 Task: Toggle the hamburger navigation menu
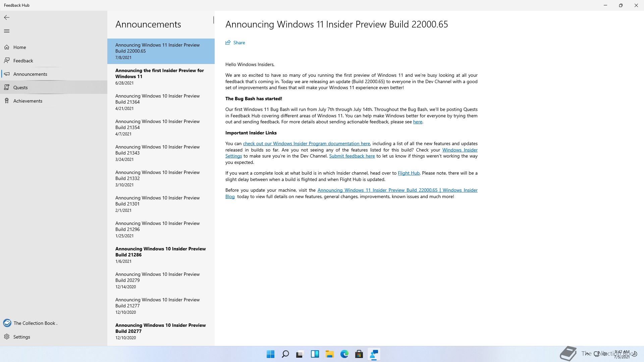[x=7, y=31]
